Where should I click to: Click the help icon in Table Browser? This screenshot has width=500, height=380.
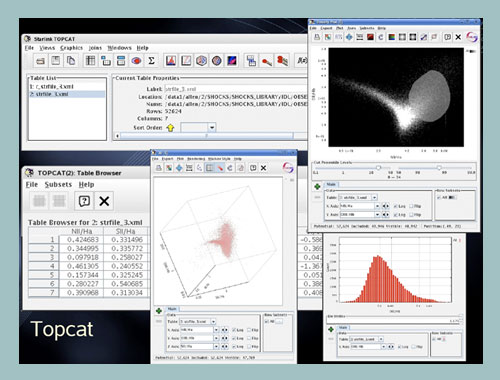coord(84,201)
